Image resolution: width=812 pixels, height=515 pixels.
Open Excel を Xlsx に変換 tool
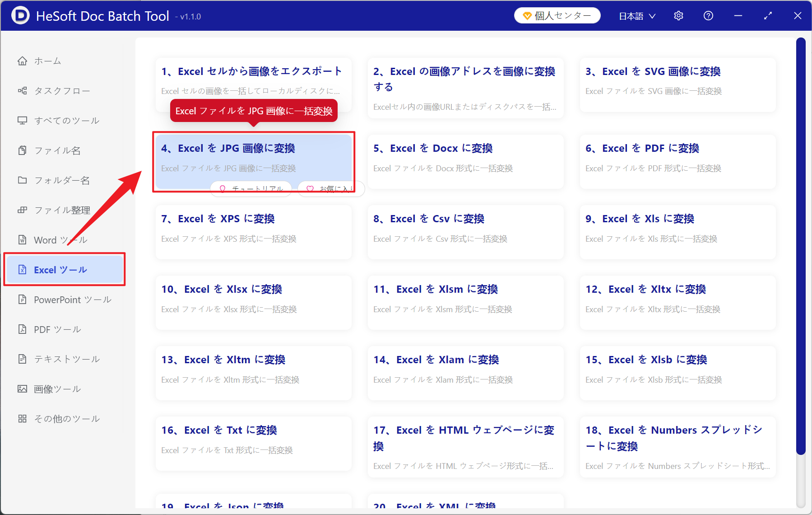[254, 303]
